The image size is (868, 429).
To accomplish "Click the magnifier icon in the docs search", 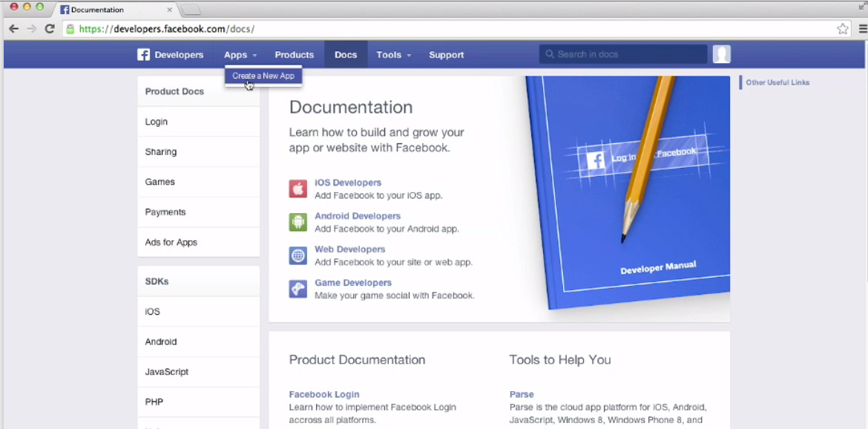I will pyautogui.click(x=550, y=54).
